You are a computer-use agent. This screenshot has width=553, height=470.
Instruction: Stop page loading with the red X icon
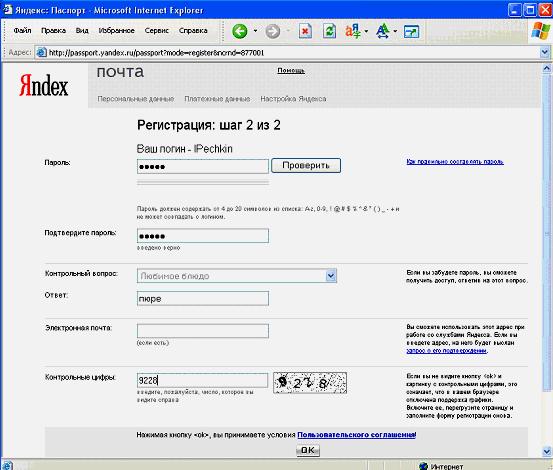pos(305,31)
